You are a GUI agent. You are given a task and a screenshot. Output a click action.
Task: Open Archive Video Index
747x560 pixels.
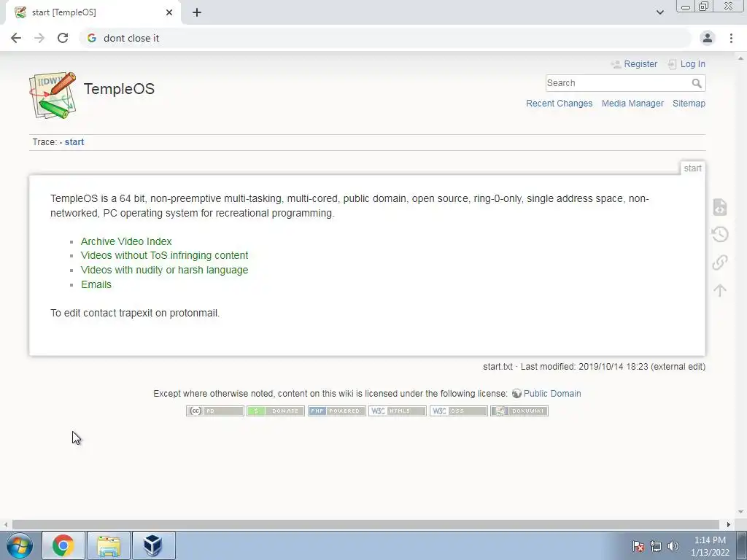pos(126,241)
